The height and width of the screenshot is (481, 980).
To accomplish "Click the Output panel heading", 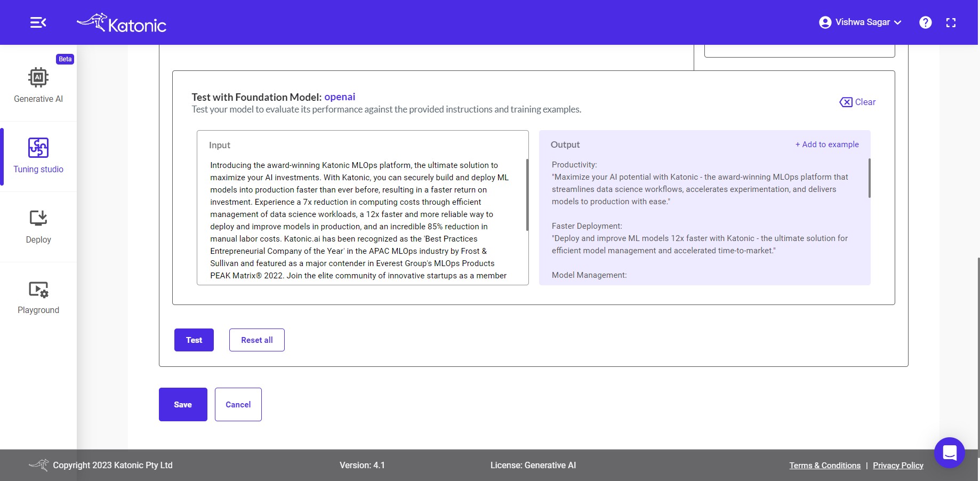I will click(x=565, y=145).
